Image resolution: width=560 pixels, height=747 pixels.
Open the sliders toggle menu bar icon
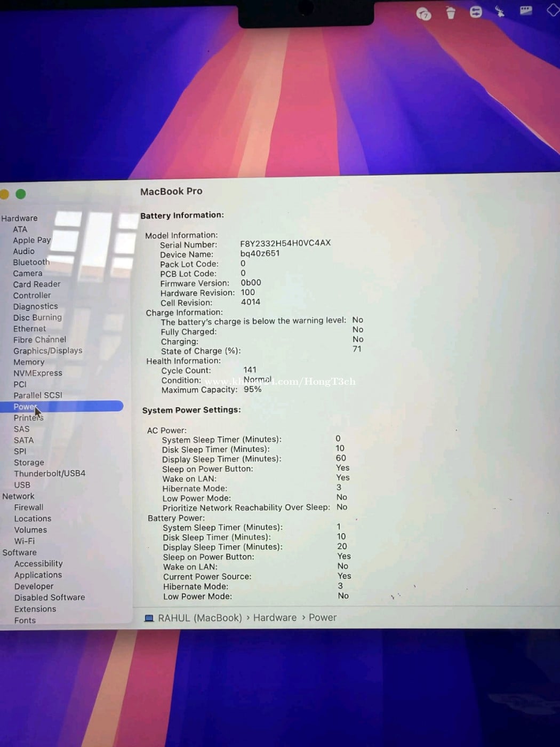[x=476, y=12]
